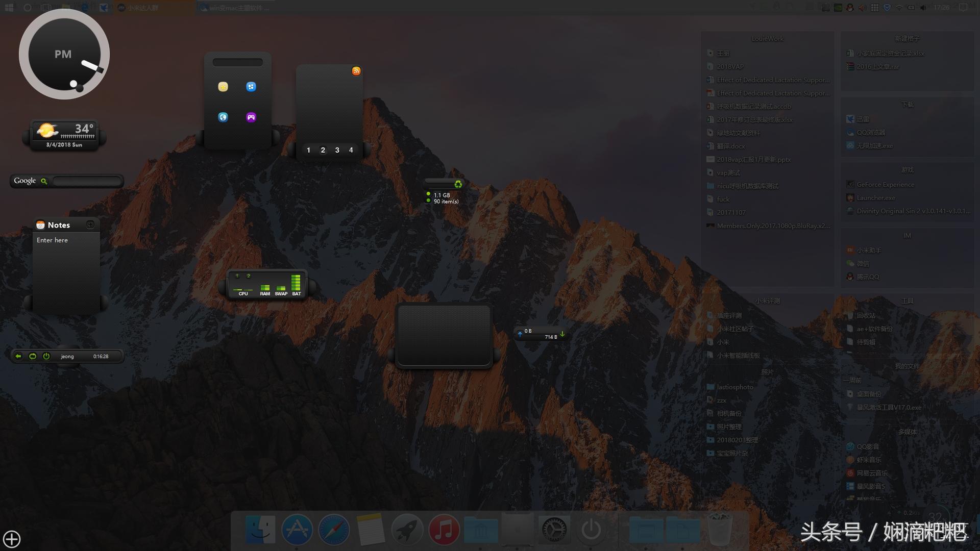Add a new note with plus button
The height and width of the screenshot is (551, 980).
pos(90,224)
